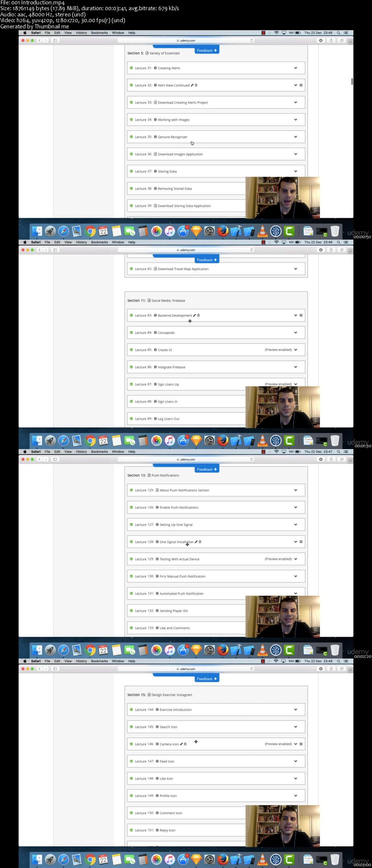Click the reorder handle icon on Lecture 146
The width and height of the screenshot is (372, 868).
tap(301, 744)
